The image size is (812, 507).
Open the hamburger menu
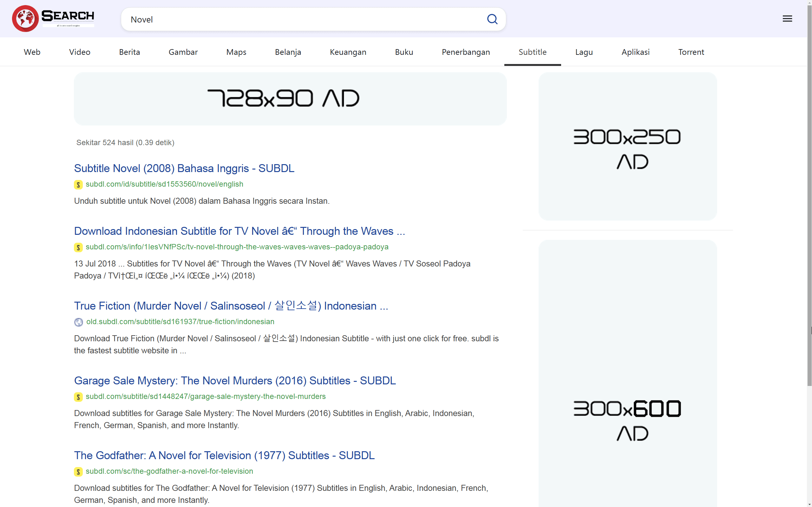[x=788, y=18]
